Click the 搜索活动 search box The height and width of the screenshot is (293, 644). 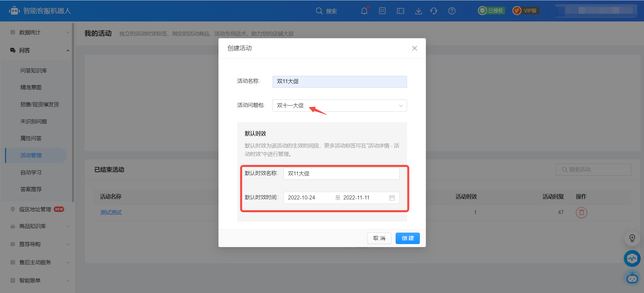coord(593,170)
